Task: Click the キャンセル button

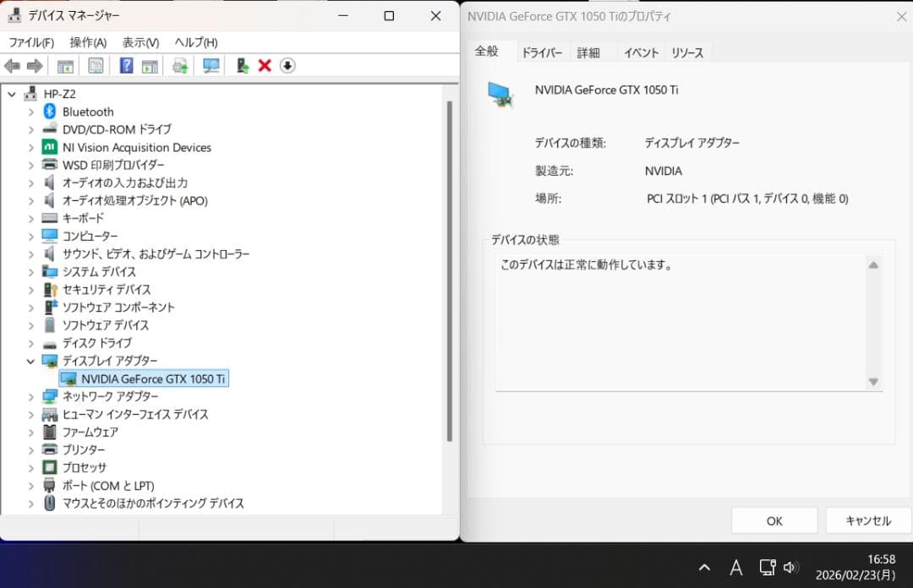Action: (868, 520)
